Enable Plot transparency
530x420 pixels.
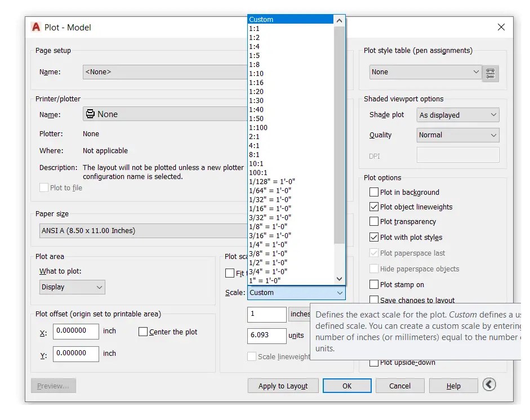coord(373,221)
